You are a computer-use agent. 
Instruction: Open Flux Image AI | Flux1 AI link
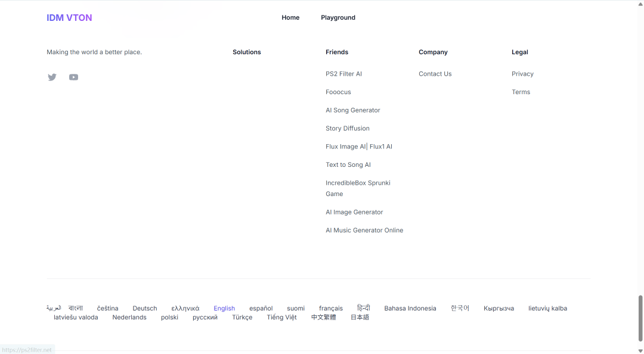click(x=359, y=147)
